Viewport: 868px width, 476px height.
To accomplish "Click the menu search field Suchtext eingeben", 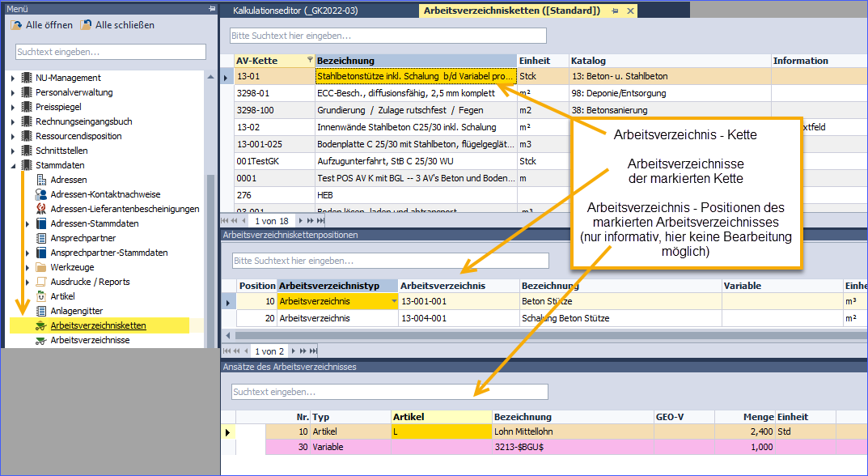I will 110,52.
